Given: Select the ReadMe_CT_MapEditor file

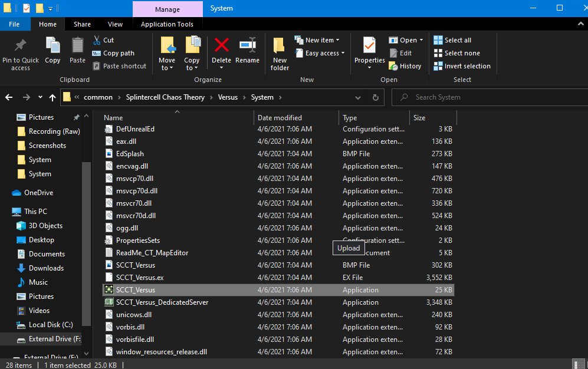Looking at the screenshot, I should 278,252.
